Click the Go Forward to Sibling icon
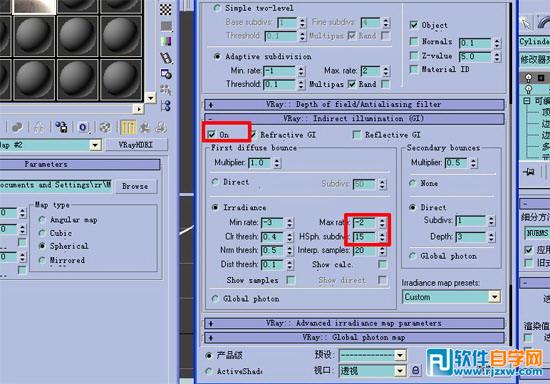 (161, 127)
